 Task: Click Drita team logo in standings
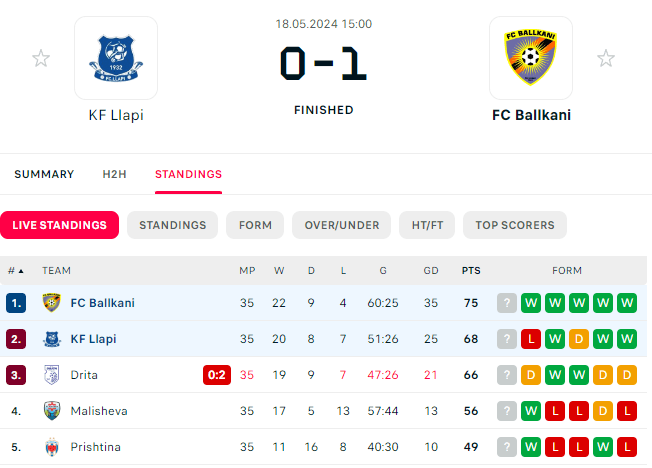[52, 375]
